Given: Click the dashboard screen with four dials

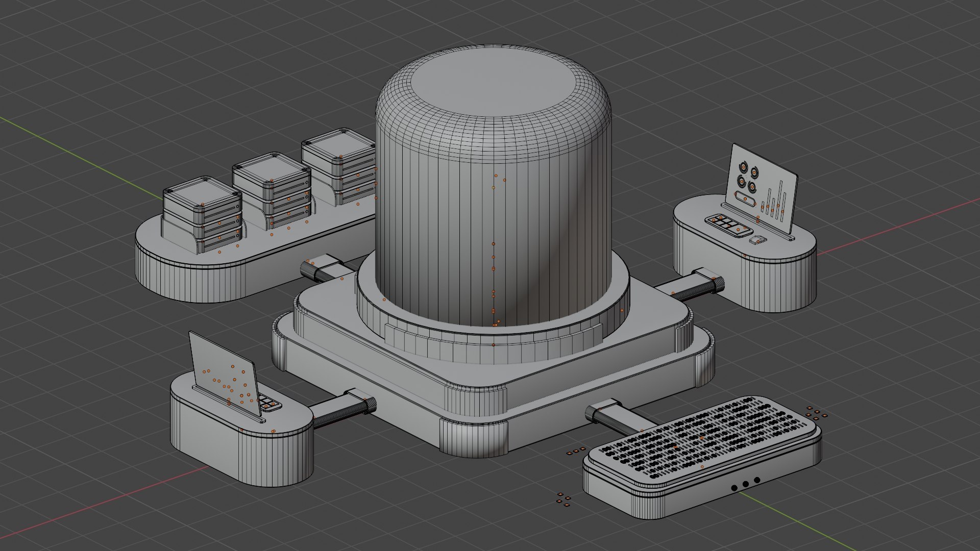Looking at the screenshot, I should tap(762, 190).
